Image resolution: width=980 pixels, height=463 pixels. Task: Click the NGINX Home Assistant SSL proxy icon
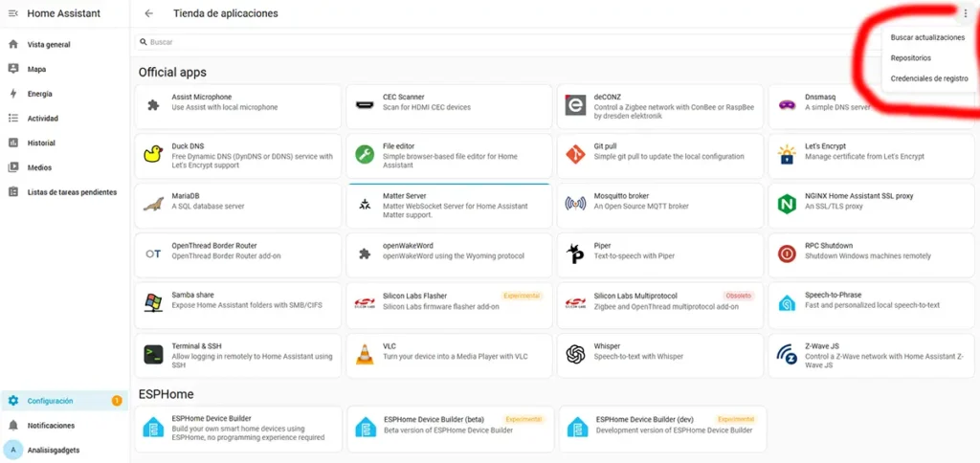(x=786, y=205)
